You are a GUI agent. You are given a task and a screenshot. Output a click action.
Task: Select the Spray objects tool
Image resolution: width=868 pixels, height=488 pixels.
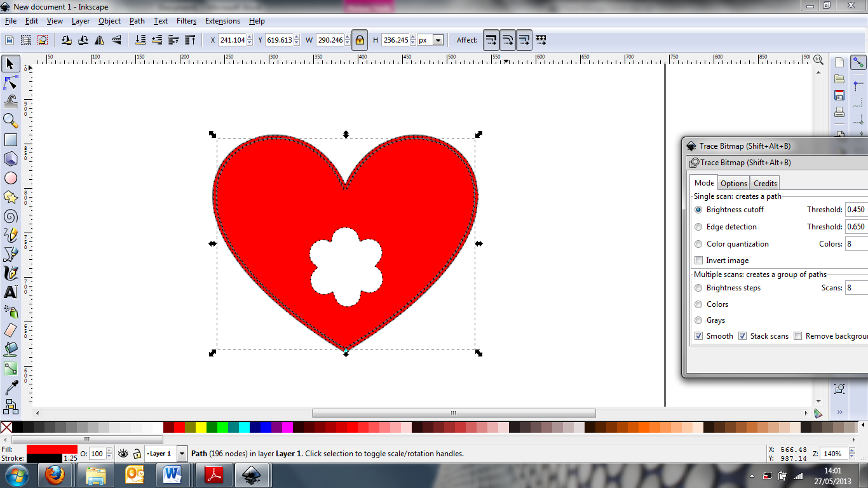click(11, 311)
